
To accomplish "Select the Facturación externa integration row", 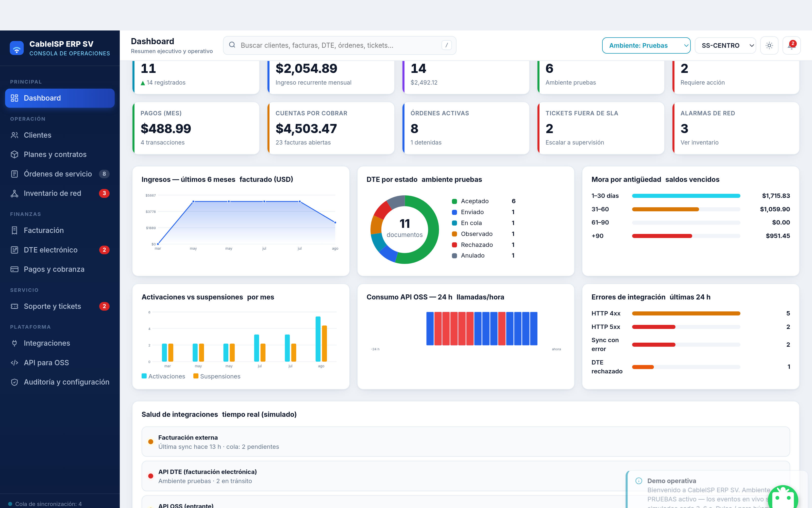I will [466, 441].
